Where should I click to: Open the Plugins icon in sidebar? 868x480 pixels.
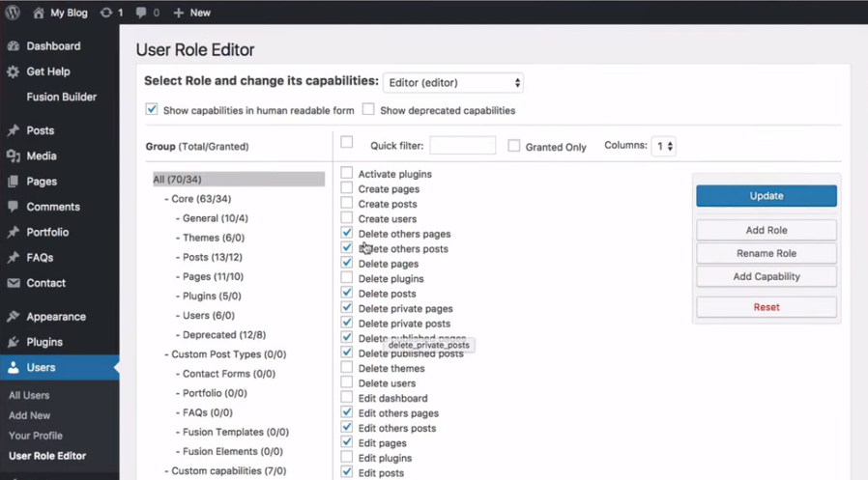click(x=14, y=342)
